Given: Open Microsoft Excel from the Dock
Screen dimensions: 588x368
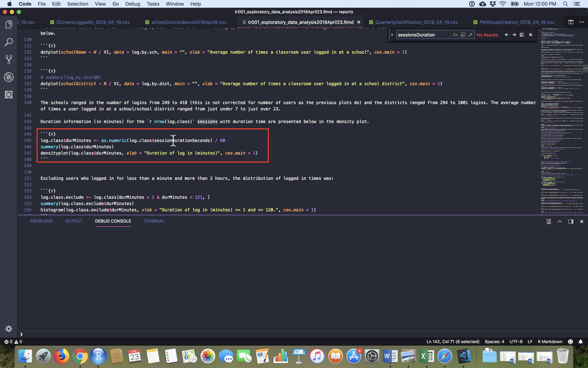Looking at the screenshot, I should pyautogui.click(x=427, y=356).
